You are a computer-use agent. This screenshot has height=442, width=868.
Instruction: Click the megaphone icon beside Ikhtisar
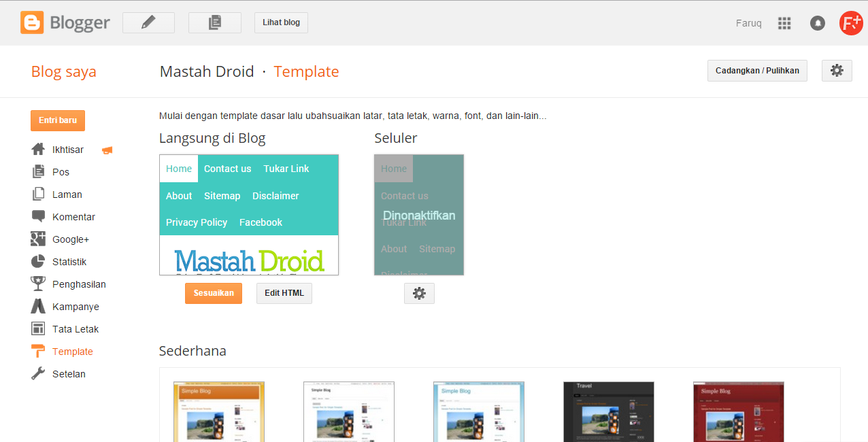[107, 150]
